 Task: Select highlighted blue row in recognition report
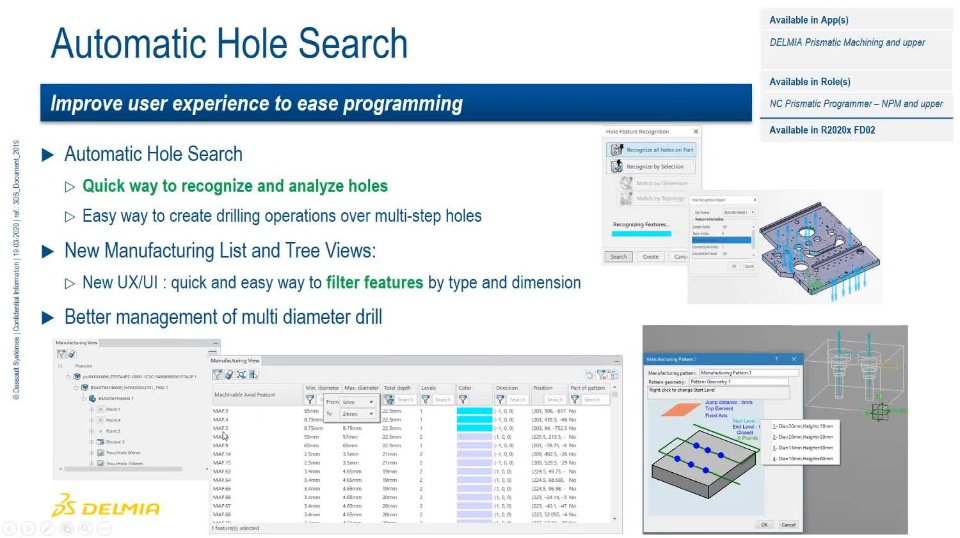pyautogui.click(x=721, y=240)
